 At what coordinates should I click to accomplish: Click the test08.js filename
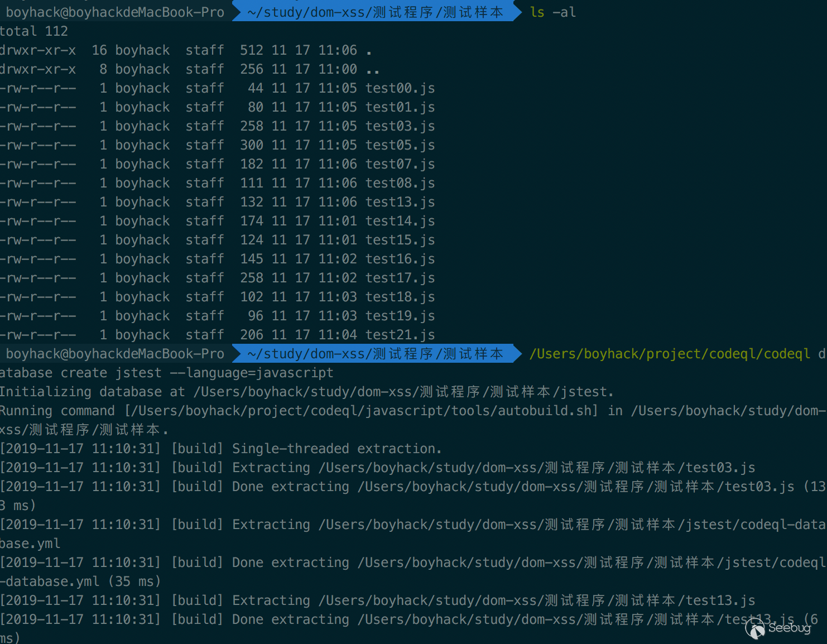pyautogui.click(x=400, y=183)
